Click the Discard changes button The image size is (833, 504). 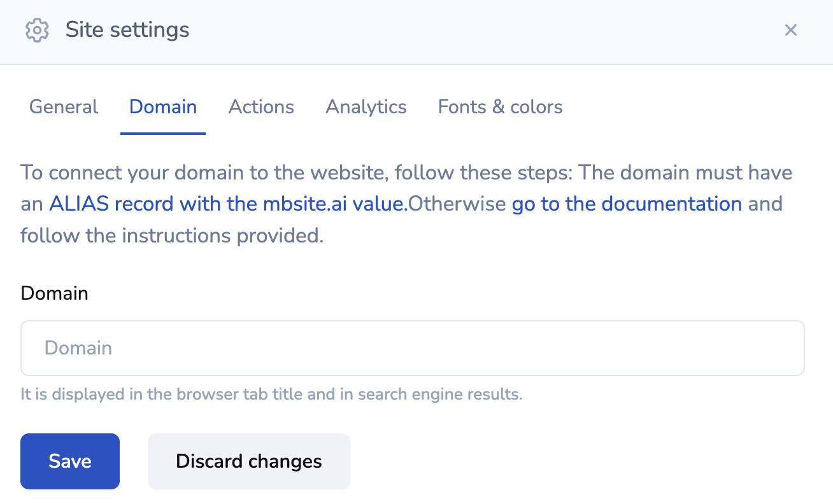[x=249, y=461]
